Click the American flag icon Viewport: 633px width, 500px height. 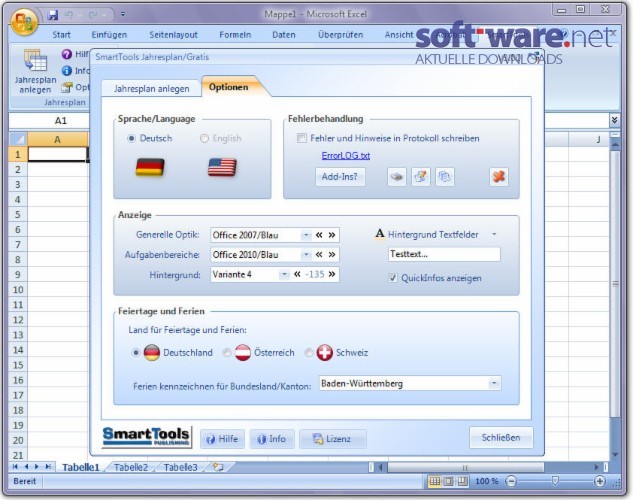click(222, 167)
